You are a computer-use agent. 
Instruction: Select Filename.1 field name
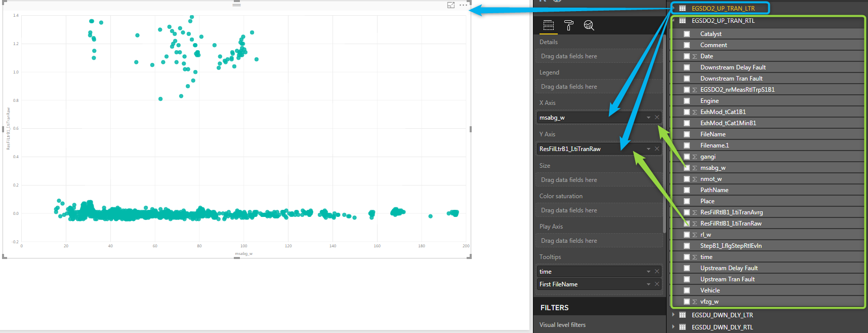coord(715,145)
